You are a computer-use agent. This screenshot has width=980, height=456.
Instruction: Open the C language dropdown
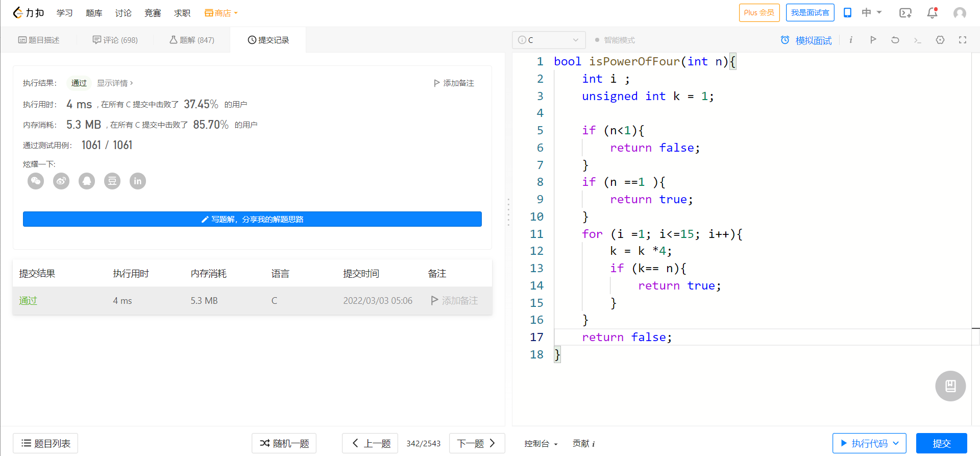(549, 40)
